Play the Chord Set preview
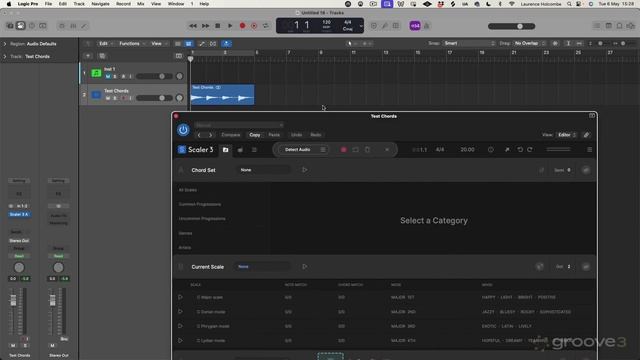Image resolution: width=640 pixels, height=360 pixels. (x=304, y=170)
